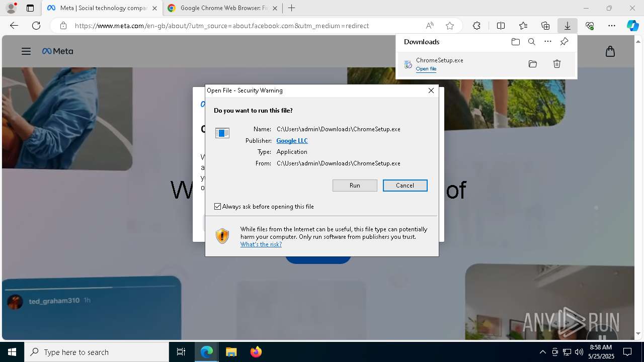
Task: Close the Google Chrome Web Browser tab
Action: 274,8
